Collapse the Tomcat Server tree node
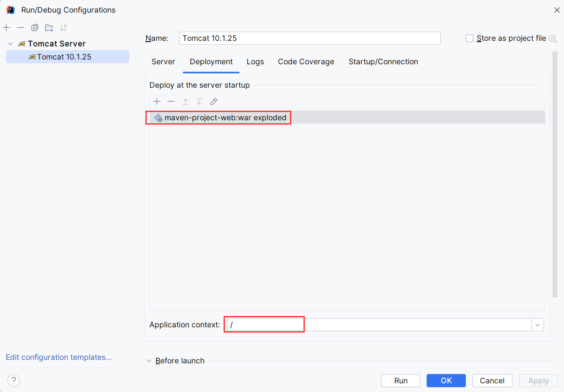Image resolution: width=564 pixels, height=392 pixels. 10,44
